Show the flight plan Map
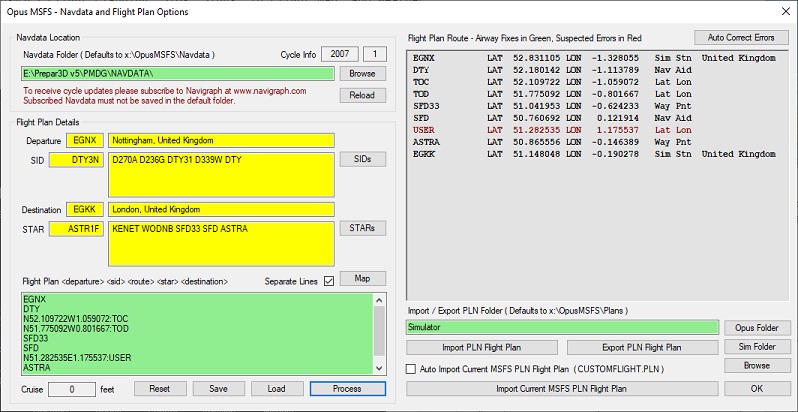The height and width of the screenshot is (412, 798). point(363,279)
